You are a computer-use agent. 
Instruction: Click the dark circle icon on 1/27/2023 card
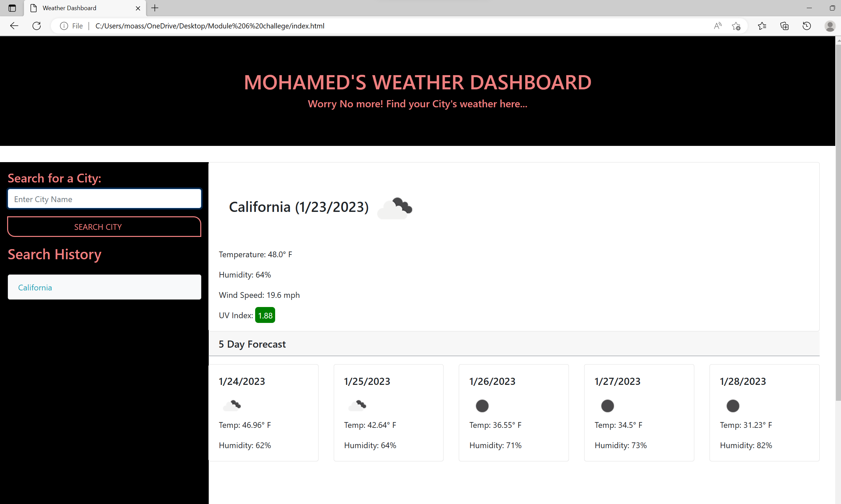click(x=608, y=406)
